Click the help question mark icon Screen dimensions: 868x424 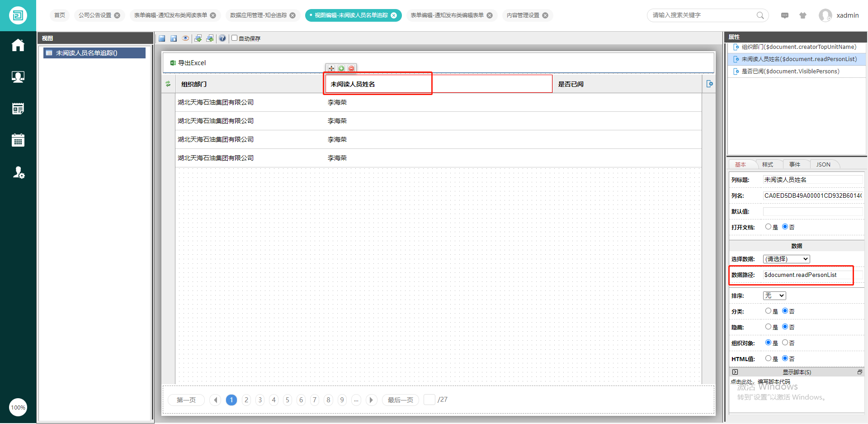(x=222, y=38)
